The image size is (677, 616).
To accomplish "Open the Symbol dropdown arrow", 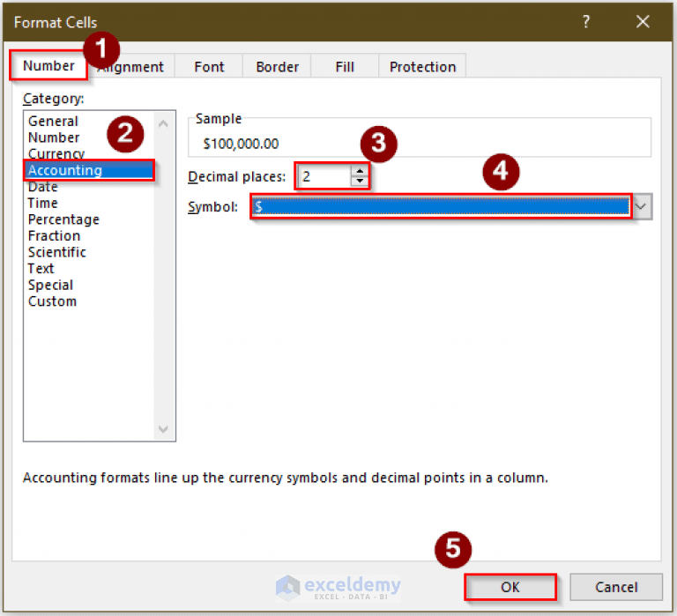I will (x=642, y=207).
